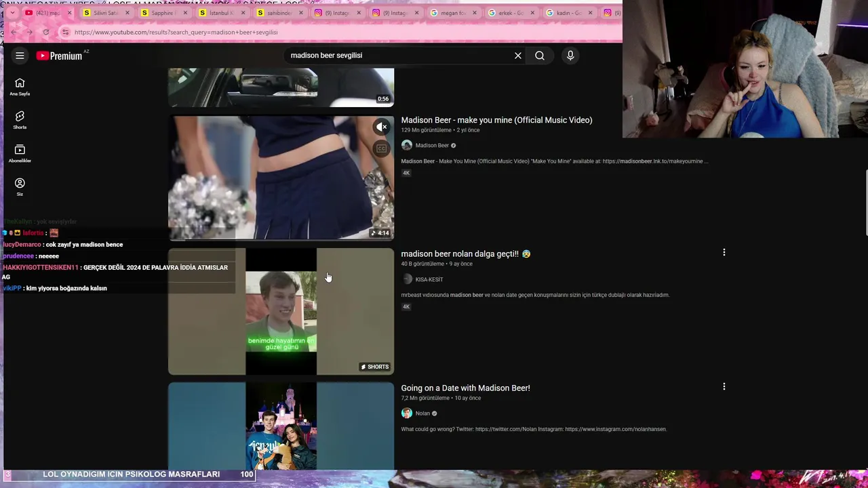Unmute the make you mine preview
868x488 pixels.
382,127
